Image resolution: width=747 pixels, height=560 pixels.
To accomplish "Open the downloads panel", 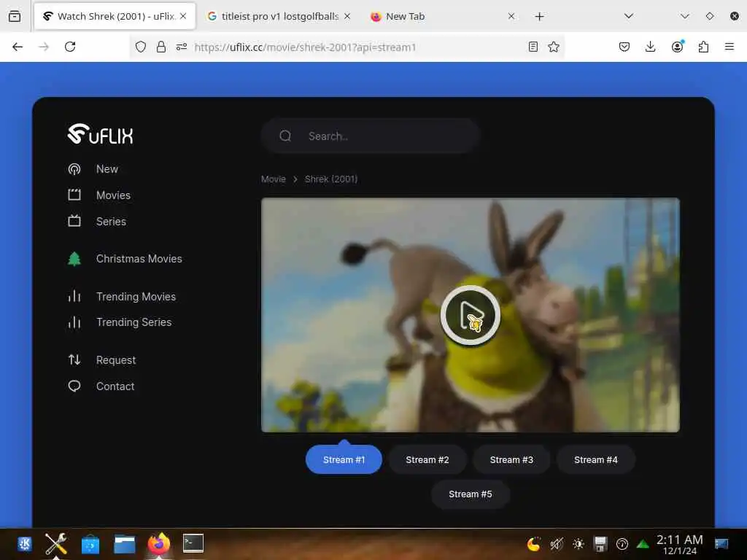I will coord(650,47).
